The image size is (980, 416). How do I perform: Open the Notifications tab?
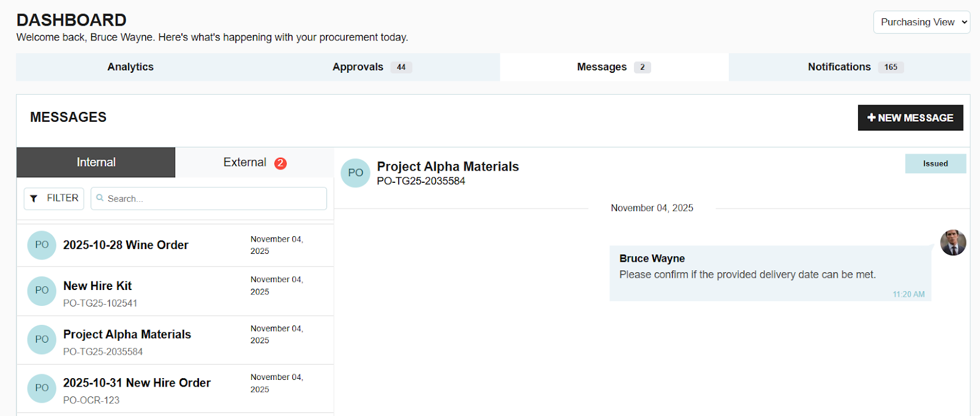coord(839,67)
